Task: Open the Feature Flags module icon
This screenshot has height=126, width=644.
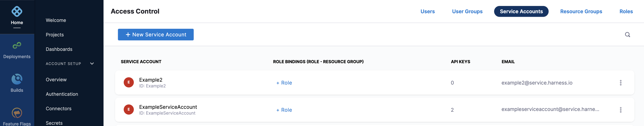Action: point(17,113)
